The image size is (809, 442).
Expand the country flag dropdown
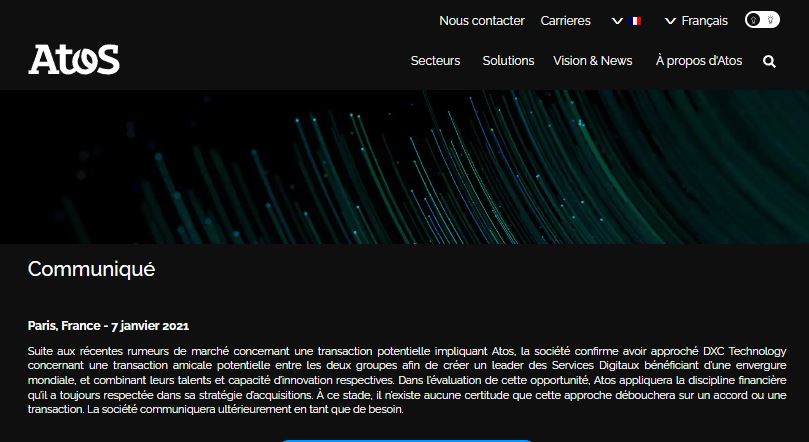pyautogui.click(x=617, y=21)
